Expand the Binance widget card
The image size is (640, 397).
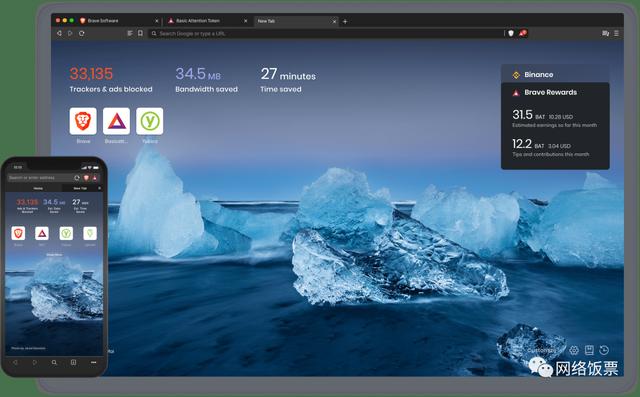[x=555, y=75]
